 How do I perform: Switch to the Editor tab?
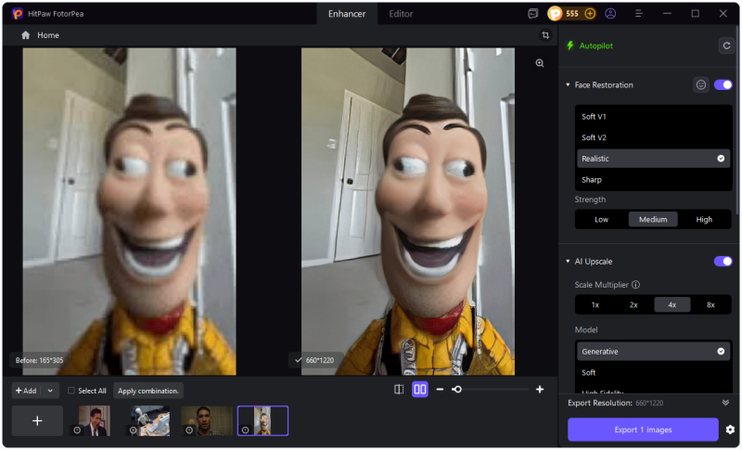[401, 14]
